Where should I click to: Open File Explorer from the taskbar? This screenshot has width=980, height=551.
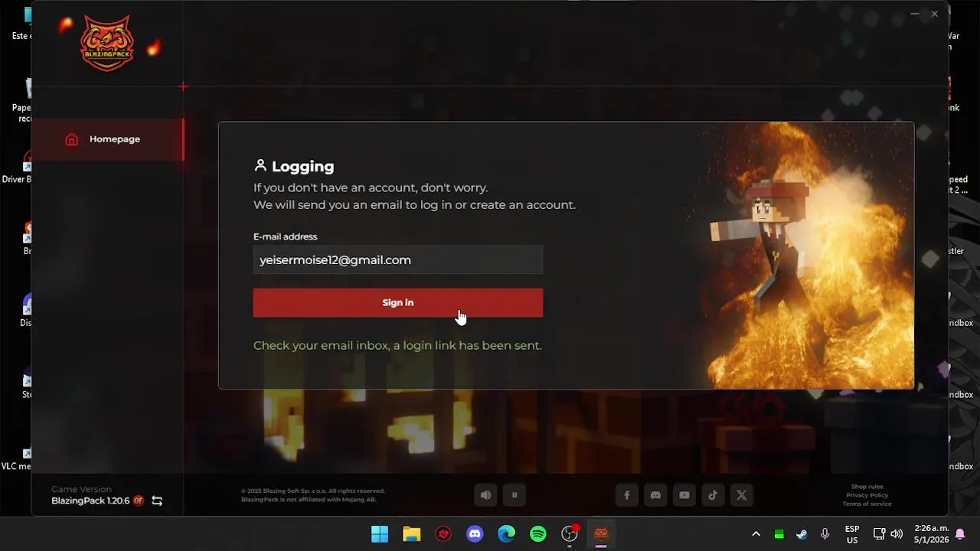[x=412, y=534]
